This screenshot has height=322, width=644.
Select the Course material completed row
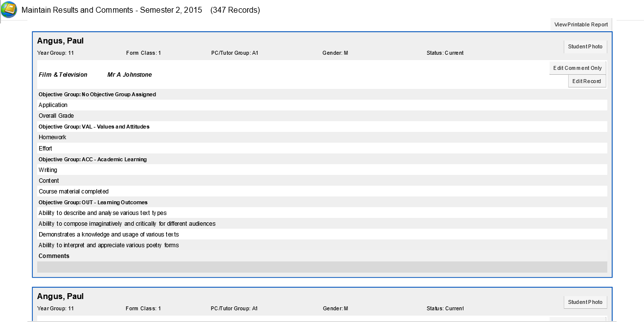322,191
